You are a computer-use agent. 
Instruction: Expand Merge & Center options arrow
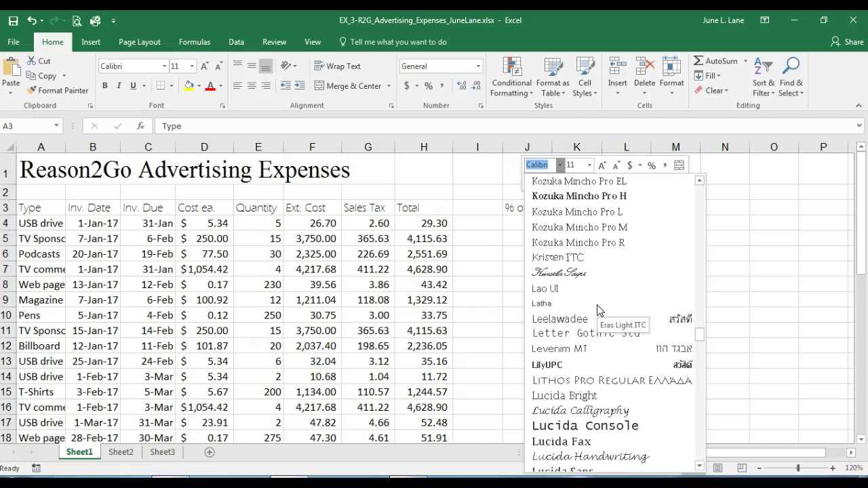(x=389, y=86)
